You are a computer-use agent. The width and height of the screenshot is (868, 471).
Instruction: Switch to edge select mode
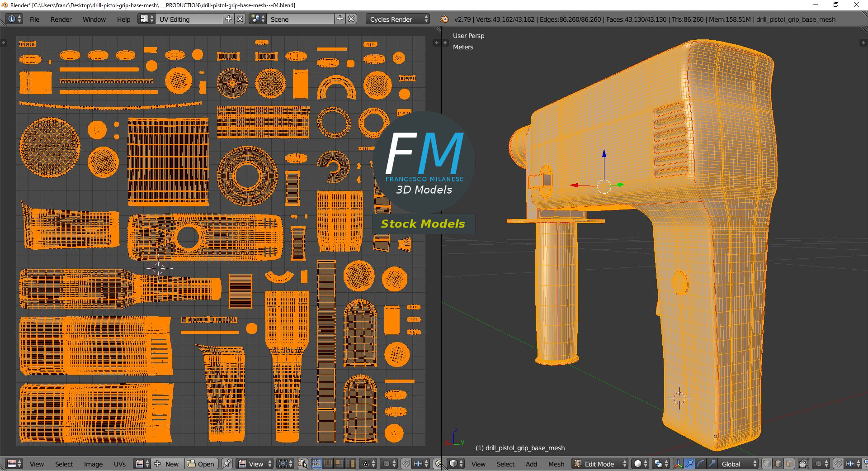(x=778, y=464)
